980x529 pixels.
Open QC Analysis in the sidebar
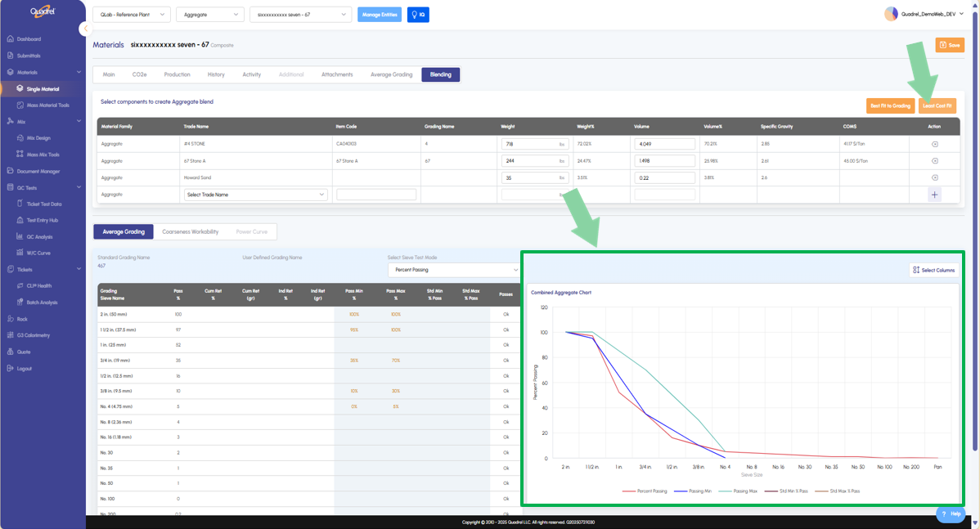(x=39, y=237)
